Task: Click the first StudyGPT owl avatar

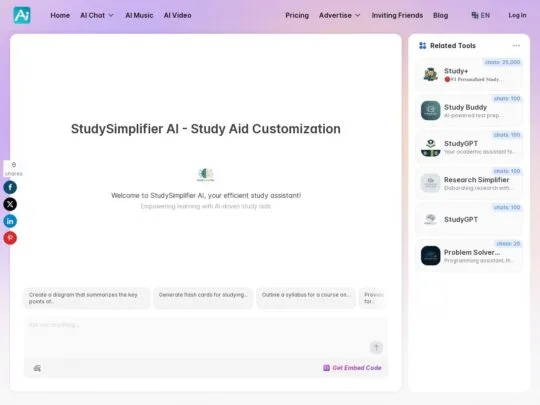Action: pos(430,147)
